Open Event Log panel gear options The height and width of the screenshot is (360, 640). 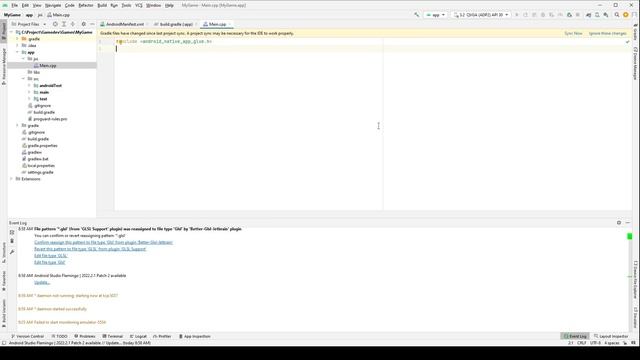pos(619,223)
